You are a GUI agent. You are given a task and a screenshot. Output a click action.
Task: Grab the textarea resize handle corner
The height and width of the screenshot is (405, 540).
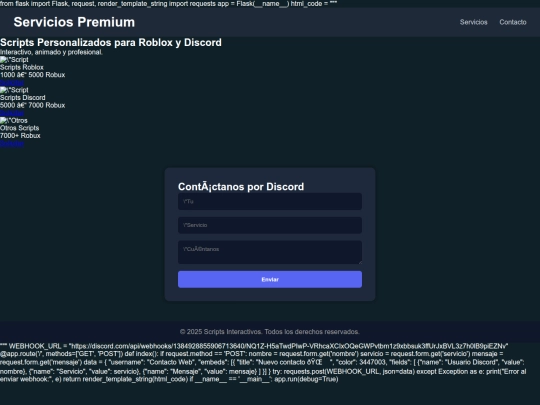click(x=360, y=262)
